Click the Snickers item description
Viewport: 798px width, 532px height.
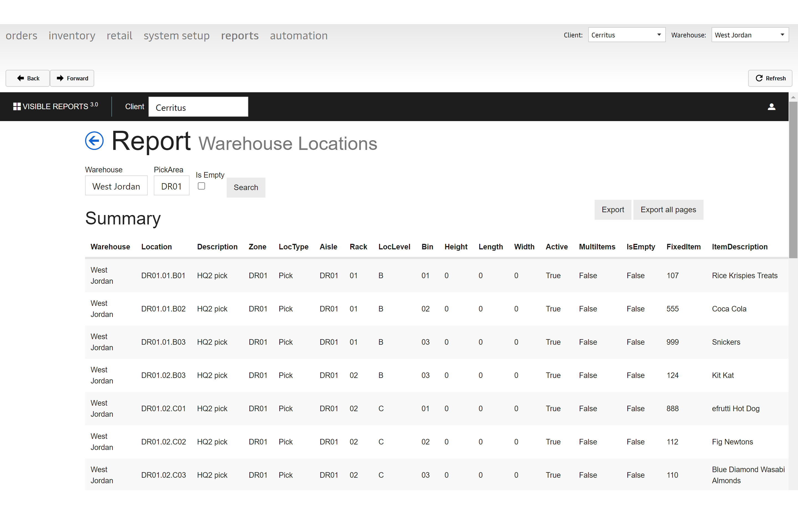[x=726, y=342]
